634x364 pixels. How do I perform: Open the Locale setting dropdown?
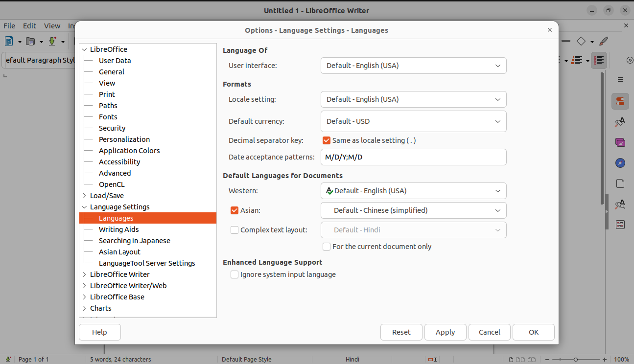click(x=413, y=99)
